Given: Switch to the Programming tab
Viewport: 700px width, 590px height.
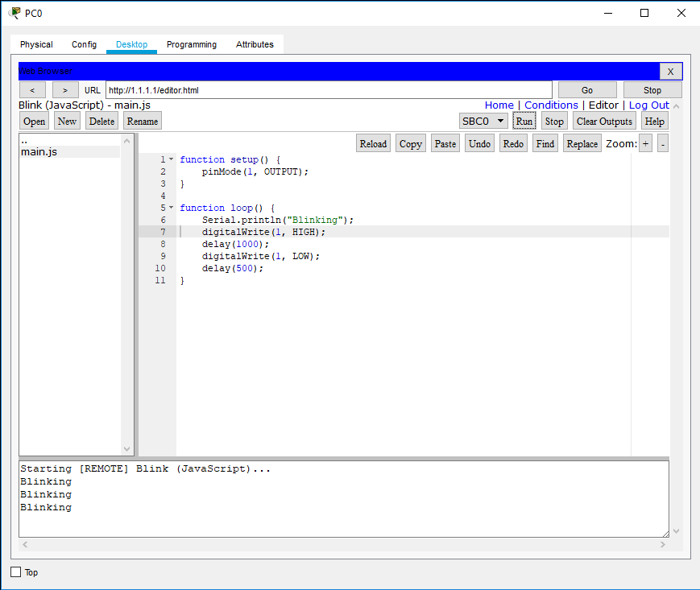Looking at the screenshot, I should [x=191, y=44].
